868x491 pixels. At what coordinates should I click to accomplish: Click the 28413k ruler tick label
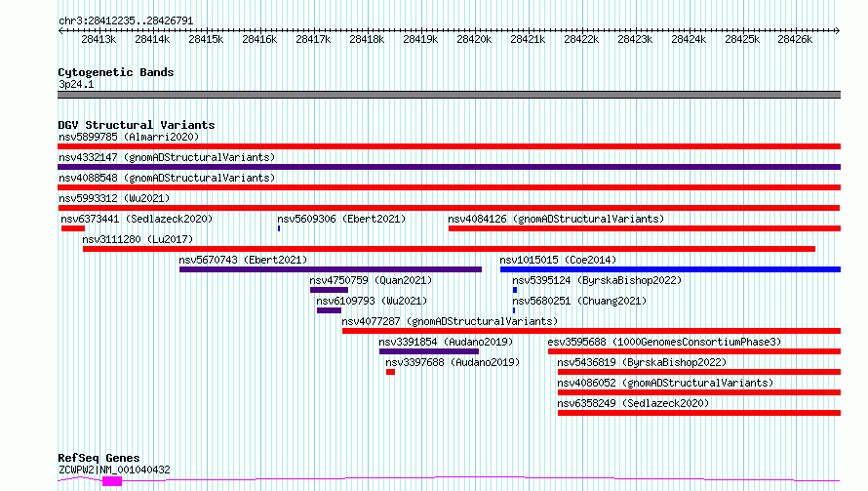point(99,39)
